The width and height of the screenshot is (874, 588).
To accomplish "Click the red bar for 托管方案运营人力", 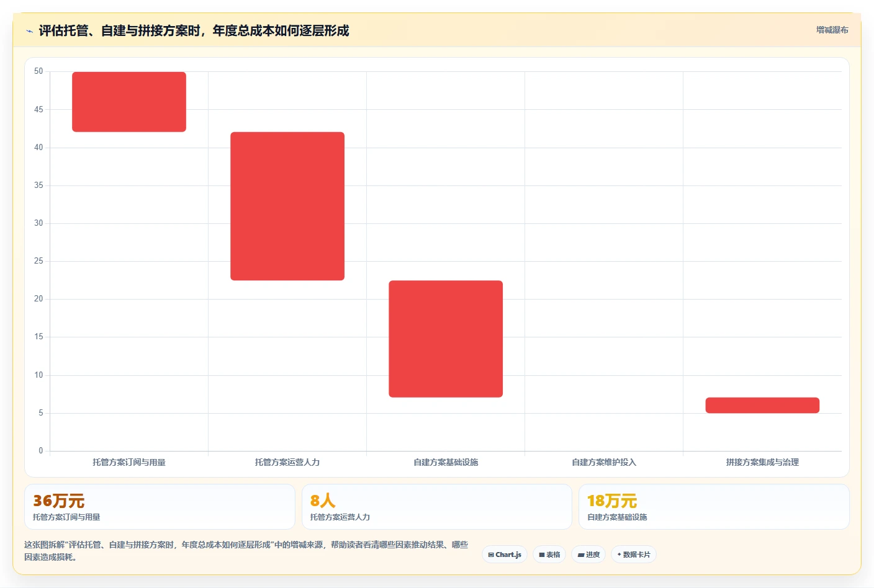I will (x=287, y=206).
